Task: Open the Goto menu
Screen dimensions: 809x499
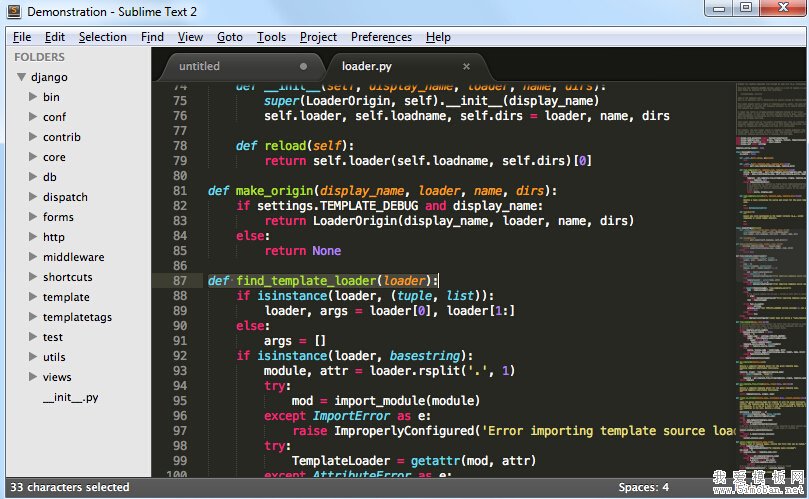Action: pos(230,37)
